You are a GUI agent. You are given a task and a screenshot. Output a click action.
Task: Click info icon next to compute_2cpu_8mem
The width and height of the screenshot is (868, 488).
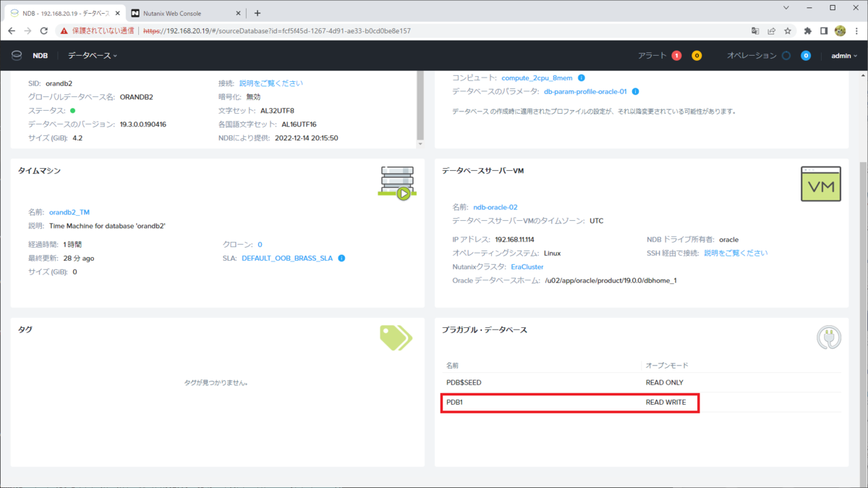[x=582, y=78]
